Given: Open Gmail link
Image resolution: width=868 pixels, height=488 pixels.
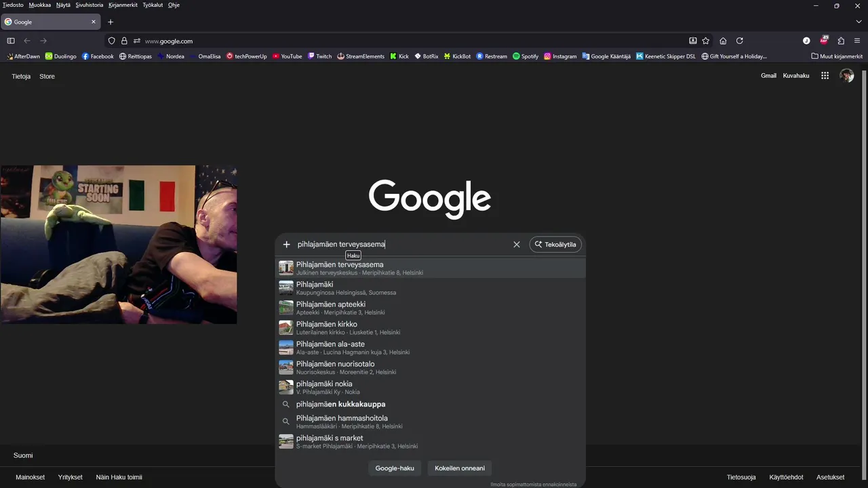Looking at the screenshot, I should (x=768, y=76).
